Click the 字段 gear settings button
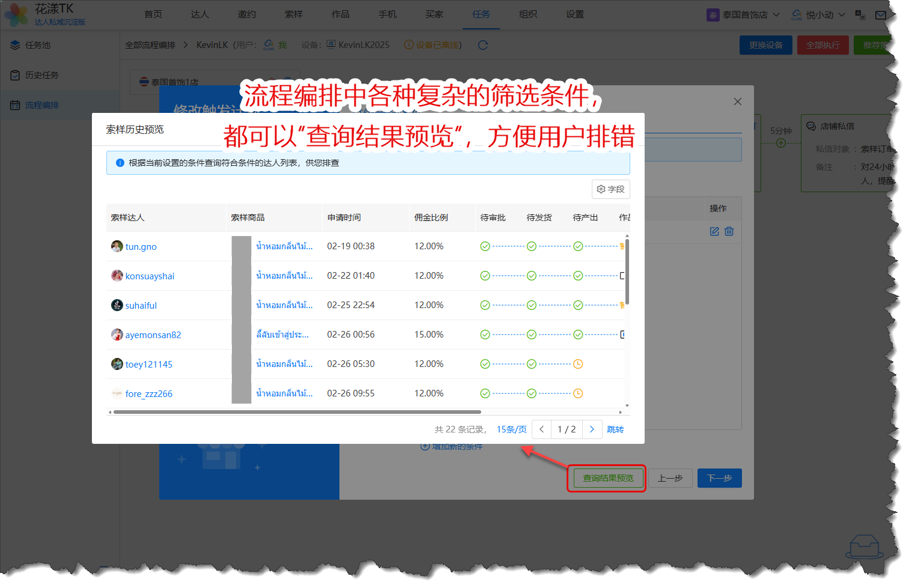Screen dimensions: 912x588 pos(610,189)
